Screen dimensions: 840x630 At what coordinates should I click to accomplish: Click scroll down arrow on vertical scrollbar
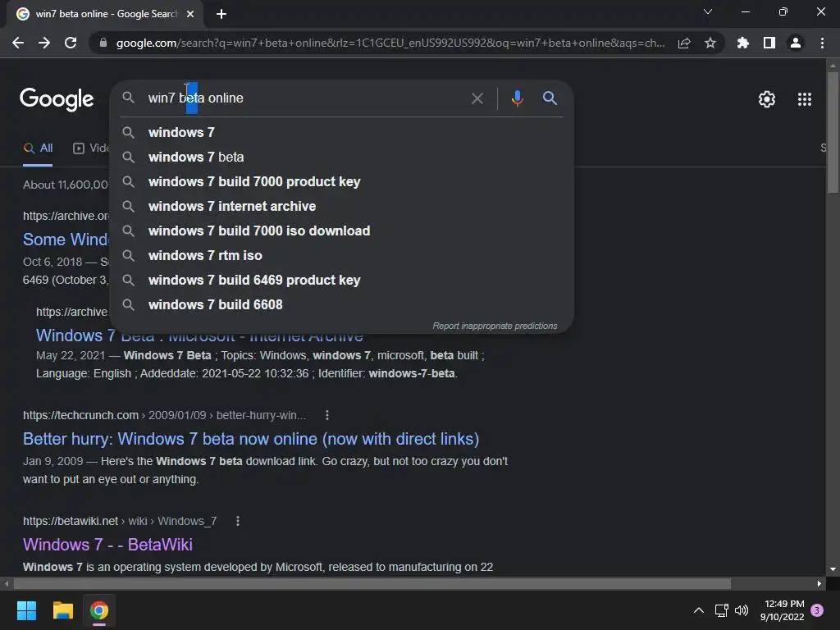[x=833, y=569]
